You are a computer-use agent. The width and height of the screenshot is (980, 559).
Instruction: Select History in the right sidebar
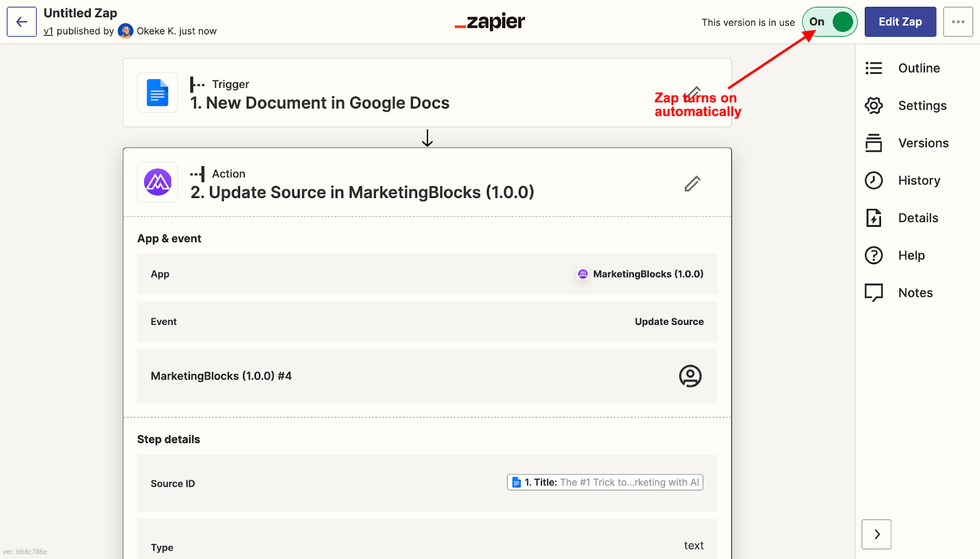pos(919,180)
